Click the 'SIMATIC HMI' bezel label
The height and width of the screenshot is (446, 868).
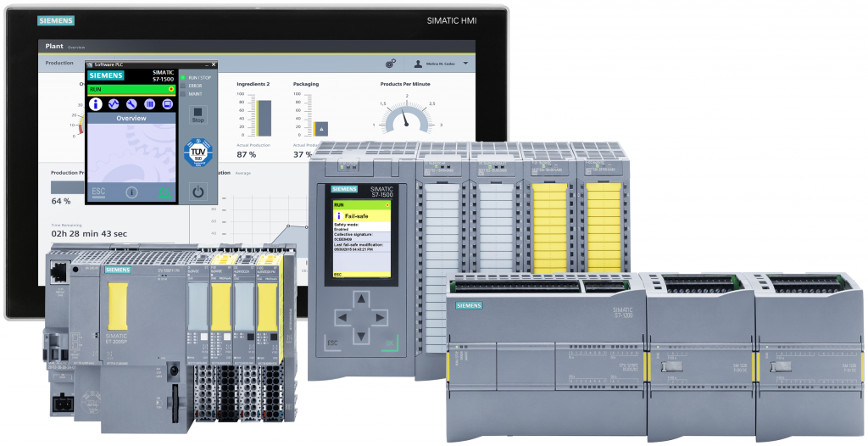click(x=452, y=20)
